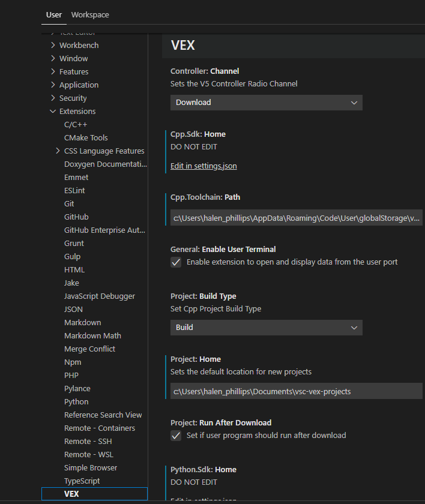Select the TypeScript settings entry
Screen dimensions: 425x504
(82, 481)
